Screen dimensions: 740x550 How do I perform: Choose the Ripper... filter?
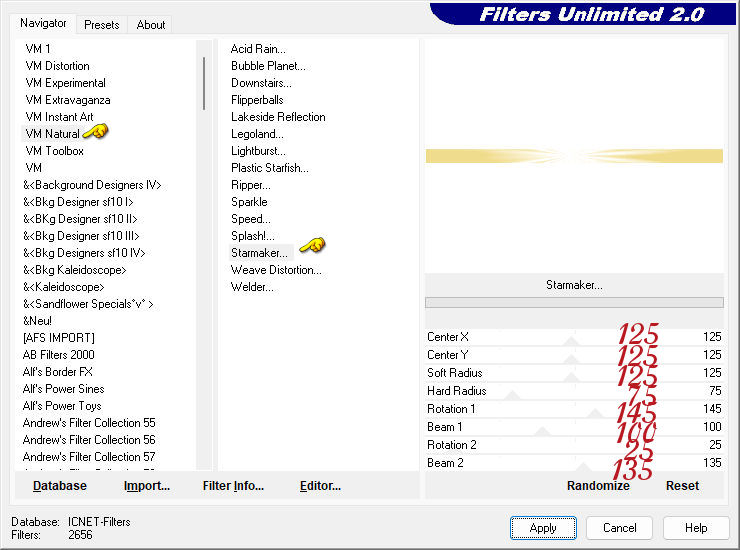(x=251, y=185)
